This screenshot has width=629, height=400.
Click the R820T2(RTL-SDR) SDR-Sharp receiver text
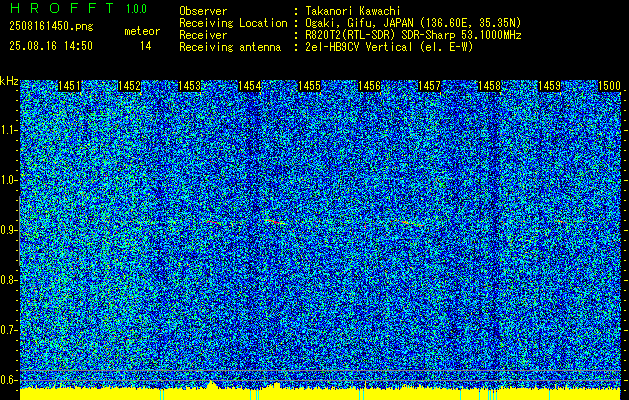point(413,35)
